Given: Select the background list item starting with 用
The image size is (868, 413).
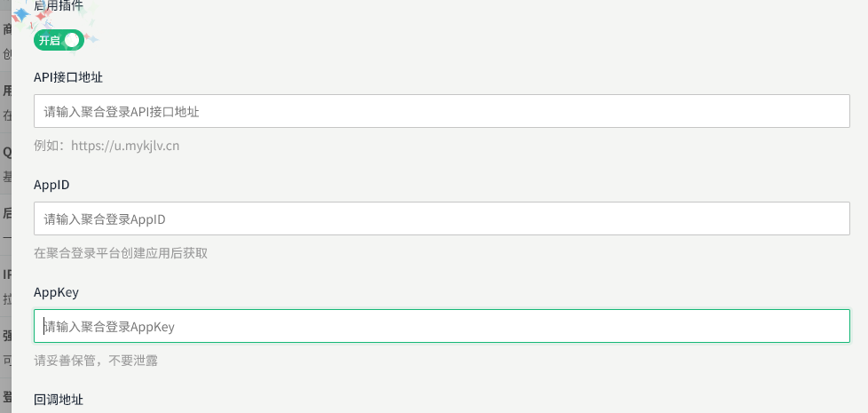Looking at the screenshot, I should 6,91.
